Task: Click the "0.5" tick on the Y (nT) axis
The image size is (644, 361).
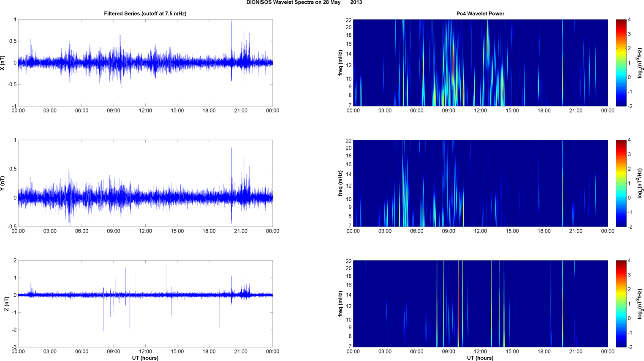Action: (x=13, y=169)
